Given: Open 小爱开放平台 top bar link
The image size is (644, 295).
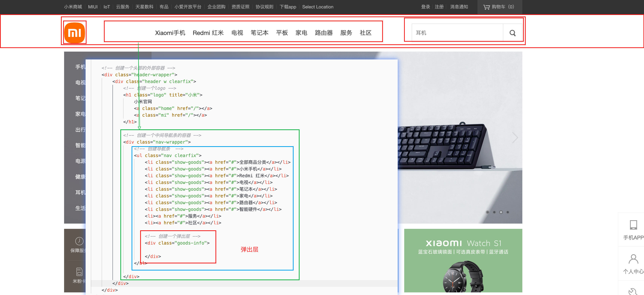Looking at the screenshot, I should (188, 7).
